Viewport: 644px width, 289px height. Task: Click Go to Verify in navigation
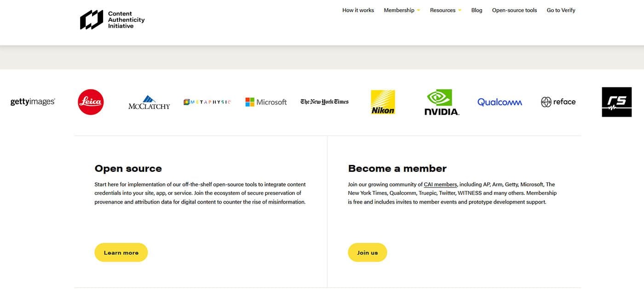tap(561, 10)
